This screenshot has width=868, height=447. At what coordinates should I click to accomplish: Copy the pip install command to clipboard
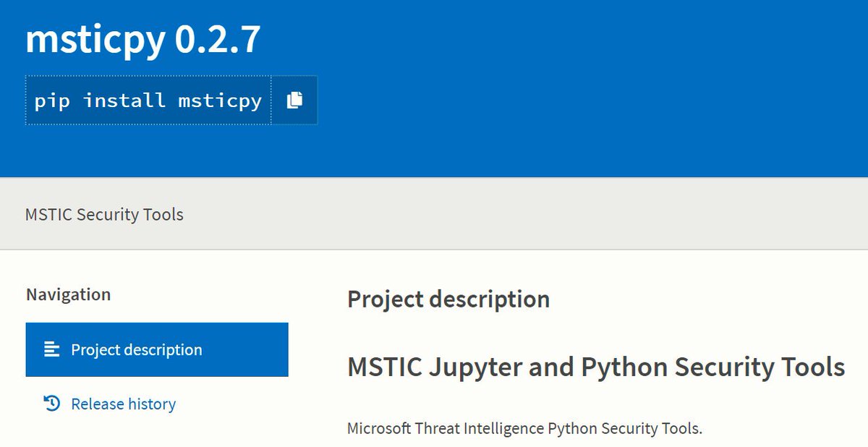click(x=294, y=100)
